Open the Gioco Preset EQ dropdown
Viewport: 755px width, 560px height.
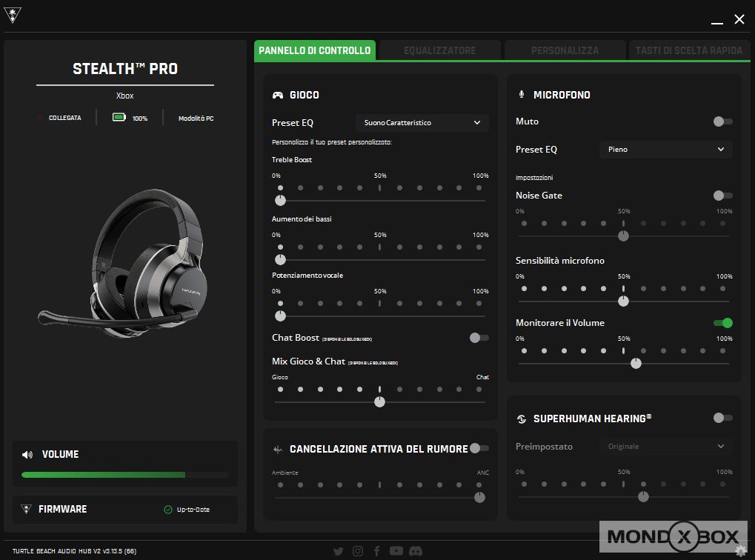[x=422, y=123]
